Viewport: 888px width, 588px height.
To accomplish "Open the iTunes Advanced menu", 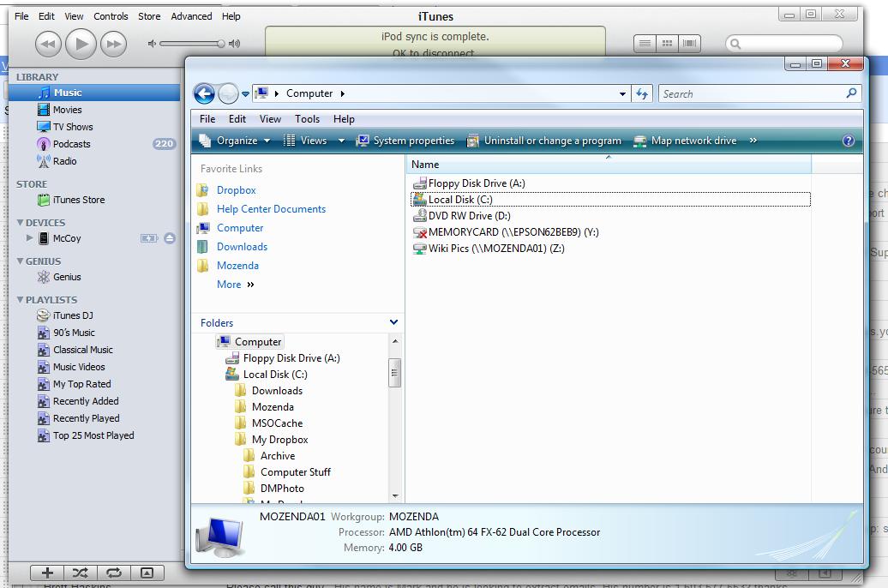I will (191, 16).
